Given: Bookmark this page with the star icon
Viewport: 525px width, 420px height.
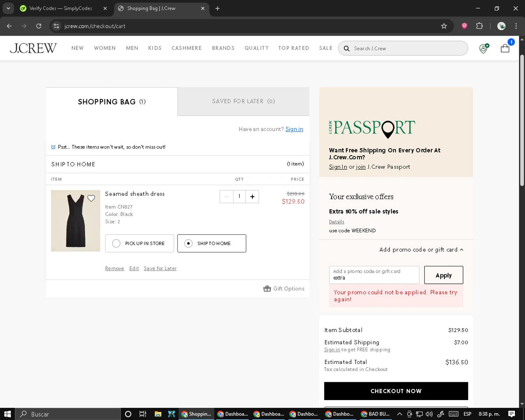Looking at the screenshot, I should (x=444, y=26).
